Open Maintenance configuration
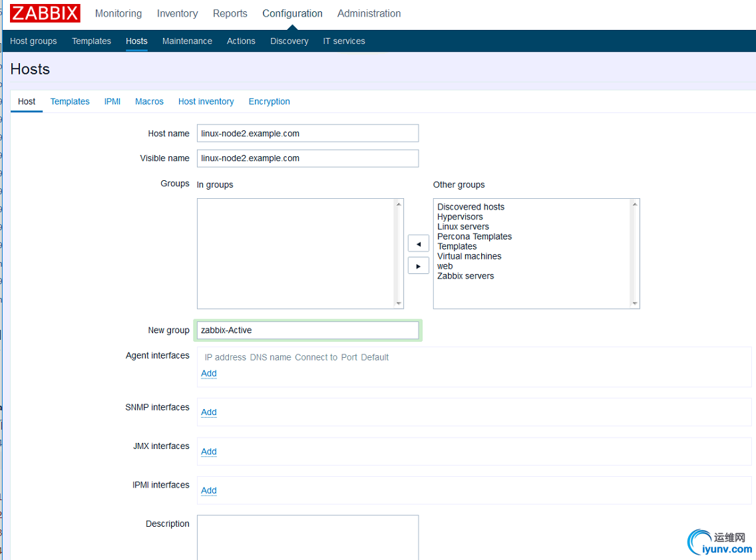Screen dimensions: 756x560 [x=187, y=41]
